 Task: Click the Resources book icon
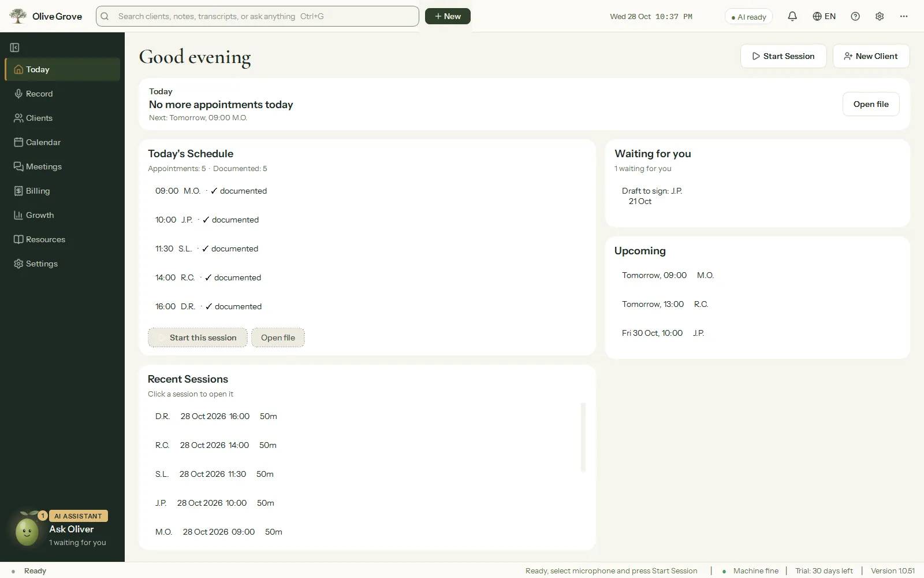point(18,239)
